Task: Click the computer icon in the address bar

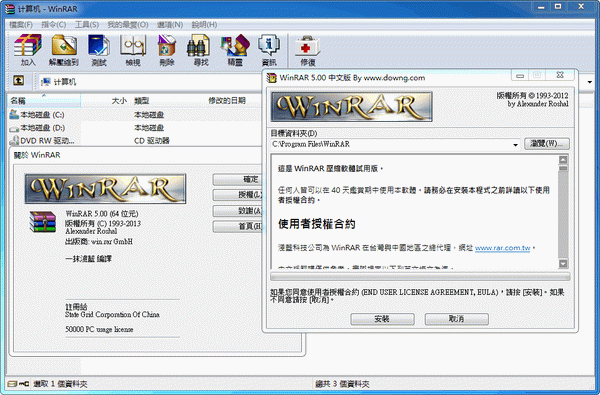Action: 46,82
